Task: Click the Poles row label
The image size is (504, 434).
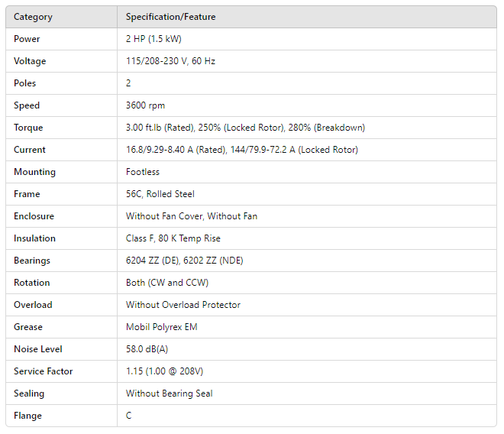Action: click(x=25, y=83)
